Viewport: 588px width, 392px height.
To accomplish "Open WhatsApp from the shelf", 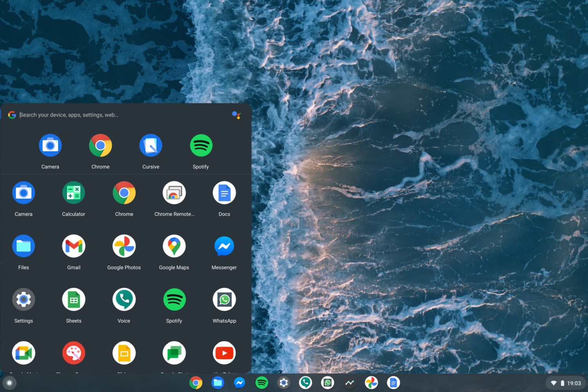I will (x=327, y=383).
